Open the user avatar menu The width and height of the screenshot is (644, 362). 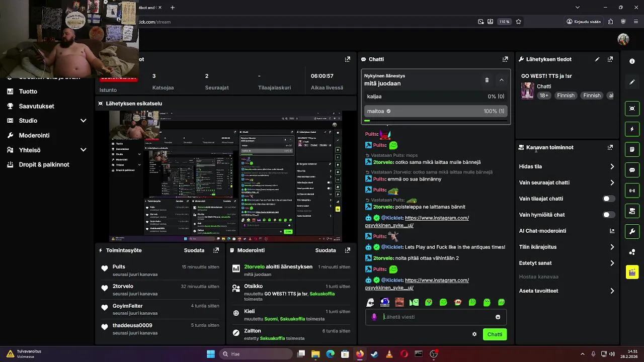click(x=623, y=39)
